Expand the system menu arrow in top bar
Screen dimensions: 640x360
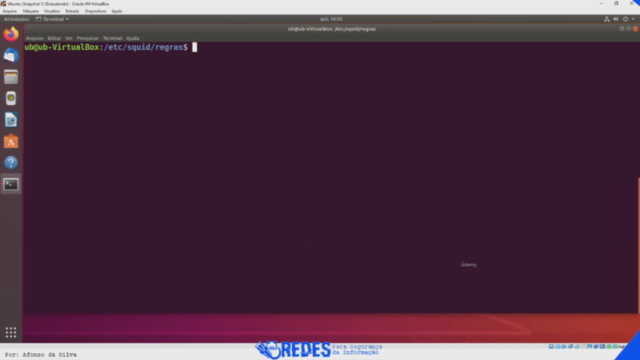633,19
